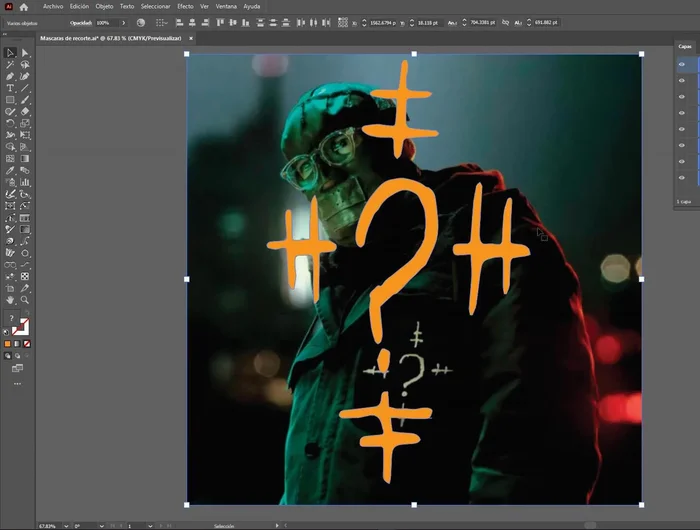Click the orange fill color swatch
700x530 pixels.
tap(8, 344)
